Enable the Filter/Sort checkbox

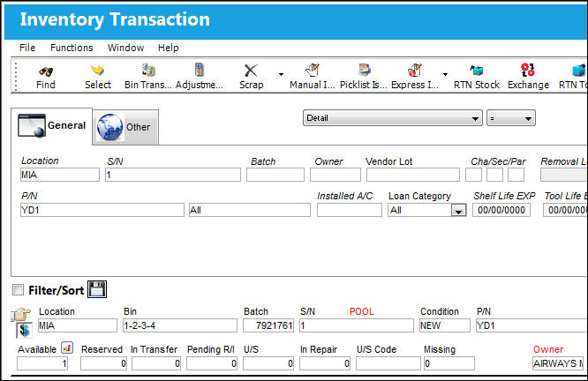click(18, 289)
